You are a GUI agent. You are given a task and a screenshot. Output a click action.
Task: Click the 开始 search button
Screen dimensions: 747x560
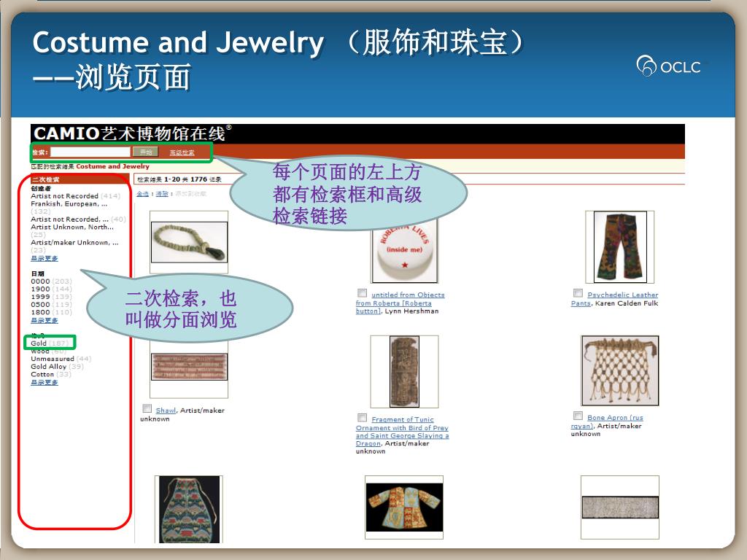click(145, 152)
